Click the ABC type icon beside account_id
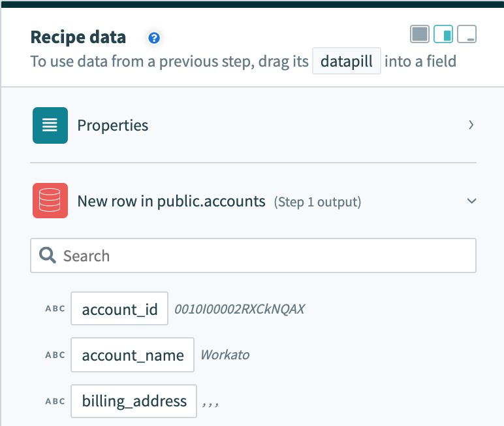 (55, 309)
